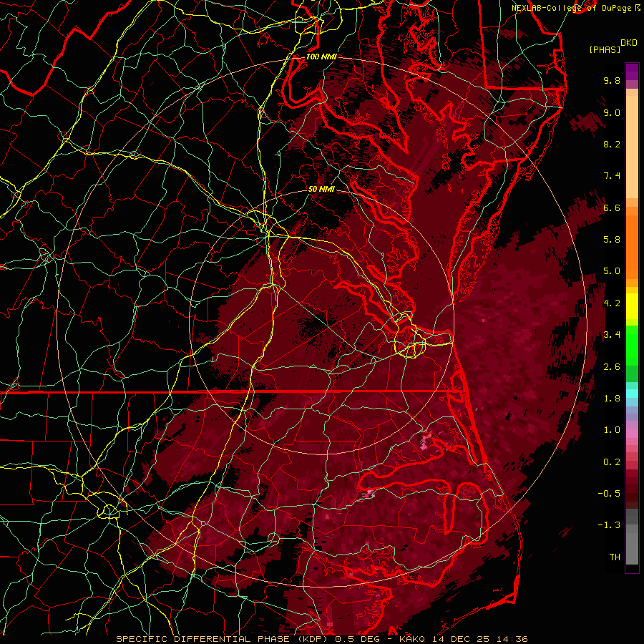This screenshot has height=644, width=644.
Task: Click the 9.0 scale value
Action: coord(612,112)
